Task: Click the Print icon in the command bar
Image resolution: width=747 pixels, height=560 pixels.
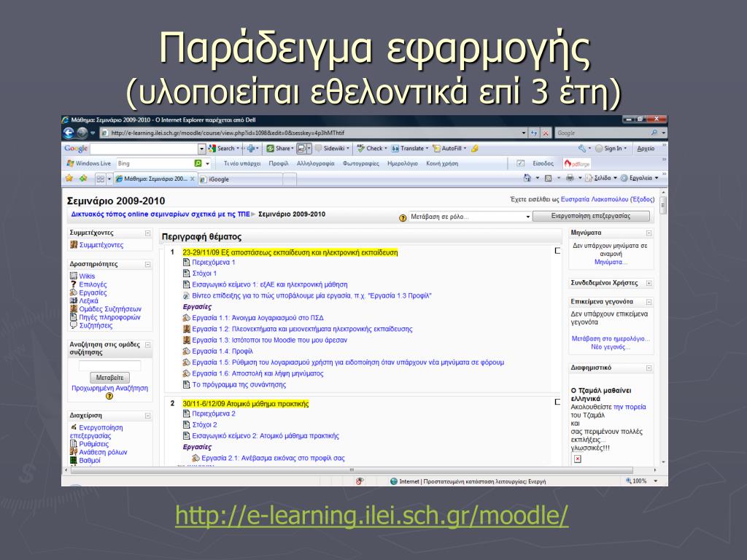Action: (570, 178)
